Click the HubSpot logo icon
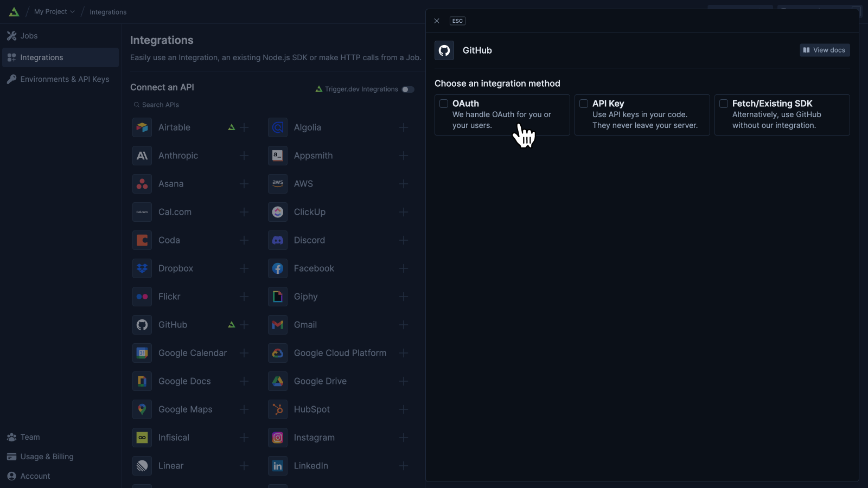 [x=278, y=409]
